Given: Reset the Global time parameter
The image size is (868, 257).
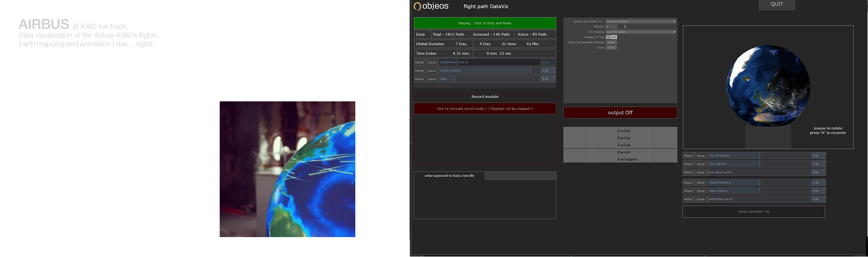Looking at the screenshot, I should click(420, 62).
